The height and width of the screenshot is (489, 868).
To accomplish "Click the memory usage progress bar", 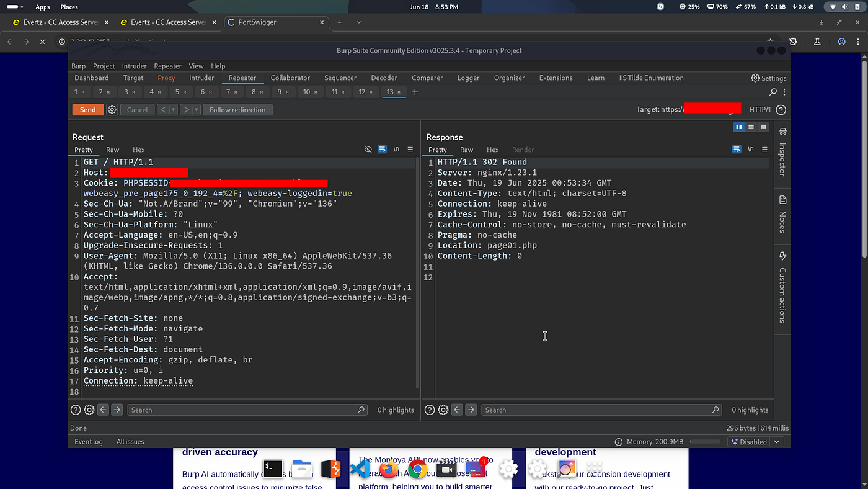I will coord(706,442).
